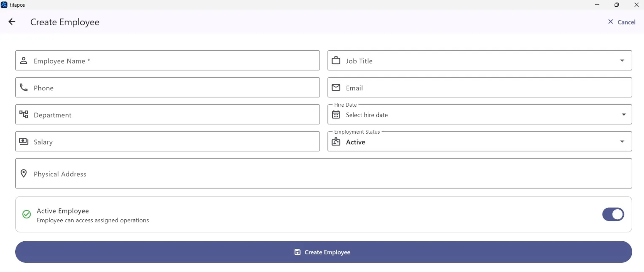Viewport: 644px width, 272px height.
Task: Open the Select hire date picker
Action: point(480,114)
